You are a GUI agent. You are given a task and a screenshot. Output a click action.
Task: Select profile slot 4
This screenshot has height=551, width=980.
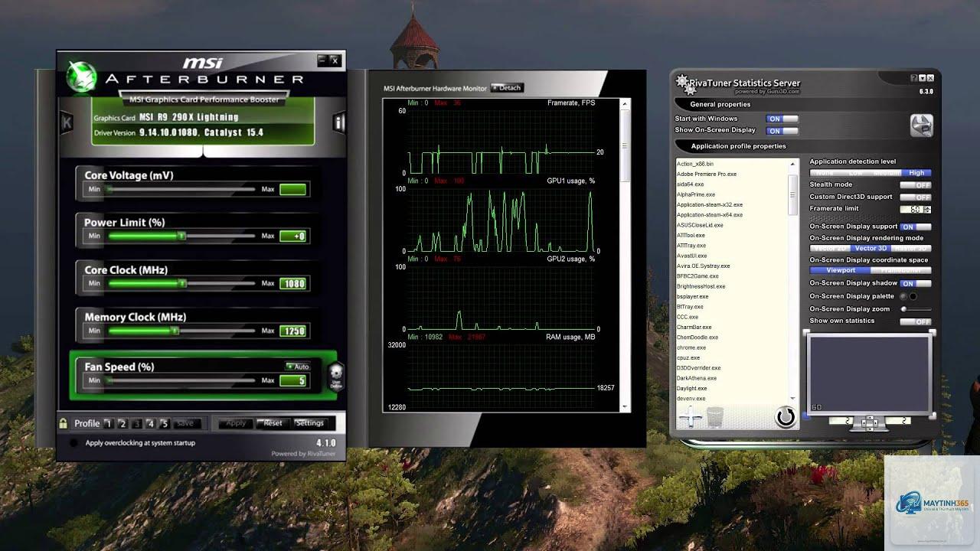pyautogui.click(x=150, y=423)
